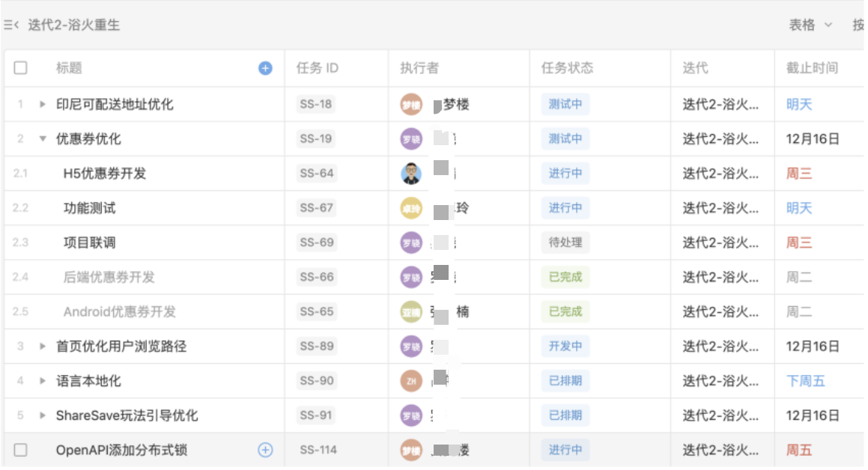Screen dimensions: 868x470
Task: Open the assignee avatar for SS-19
Action: pyautogui.click(x=411, y=138)
